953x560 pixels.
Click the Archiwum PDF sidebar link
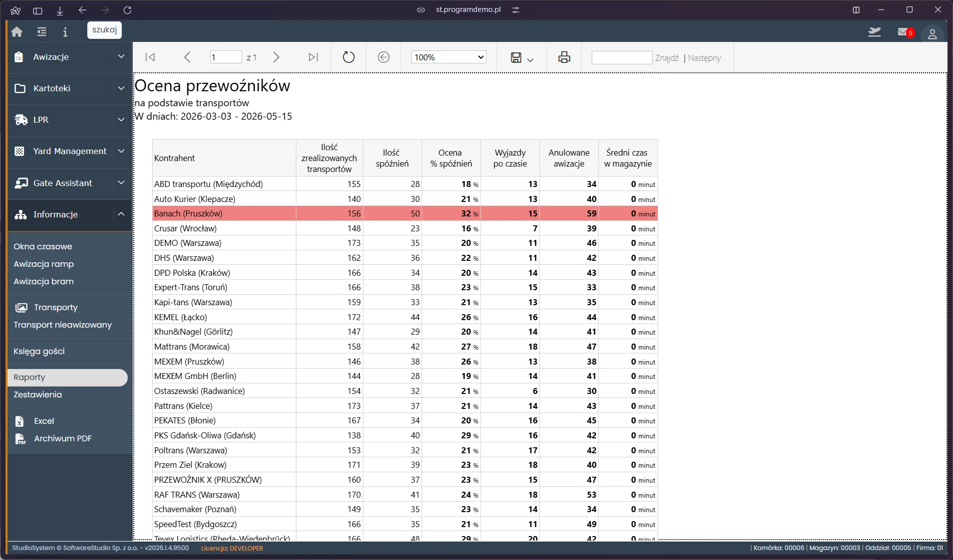[63, 438]
